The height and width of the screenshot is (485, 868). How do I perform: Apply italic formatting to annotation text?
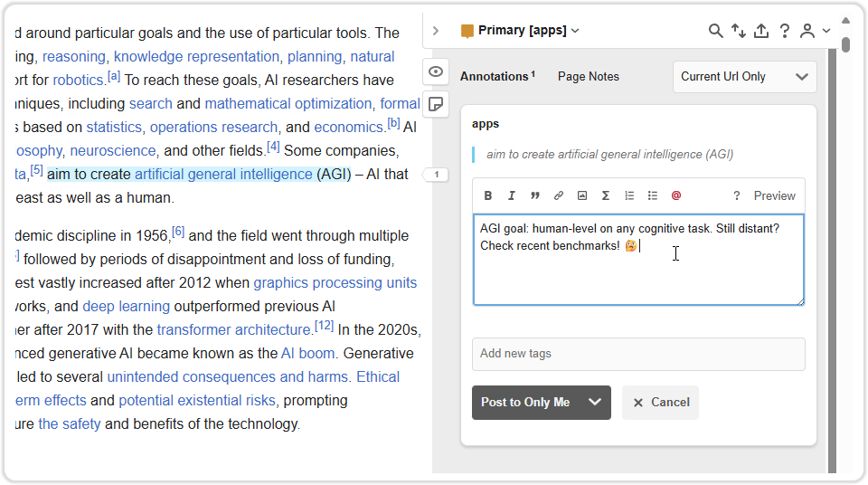512,195
